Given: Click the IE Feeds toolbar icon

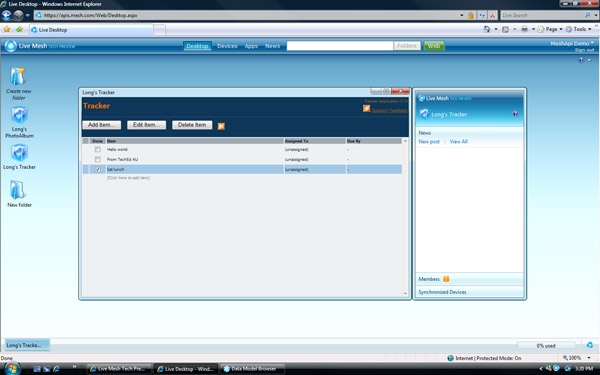Looking at the screenshot, I should [505, 29].
